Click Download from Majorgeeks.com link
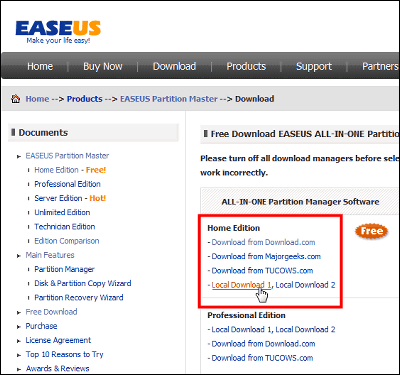Viewport: 400px width, 375px height. [266, 257]
